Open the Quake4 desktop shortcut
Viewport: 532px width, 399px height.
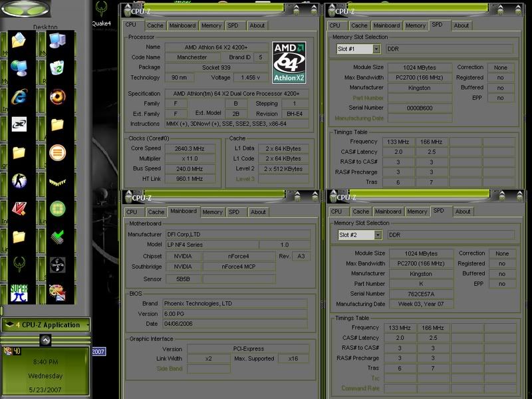click(101, 13)
